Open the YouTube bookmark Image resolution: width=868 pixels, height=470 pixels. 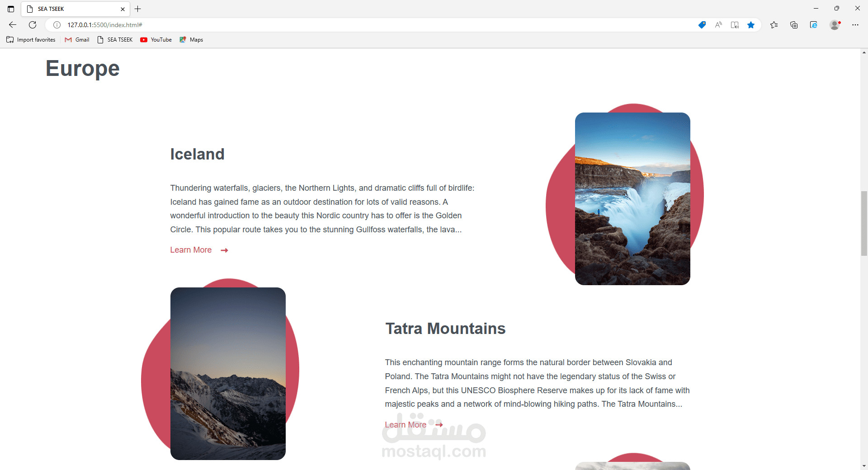tap(156, 40)
